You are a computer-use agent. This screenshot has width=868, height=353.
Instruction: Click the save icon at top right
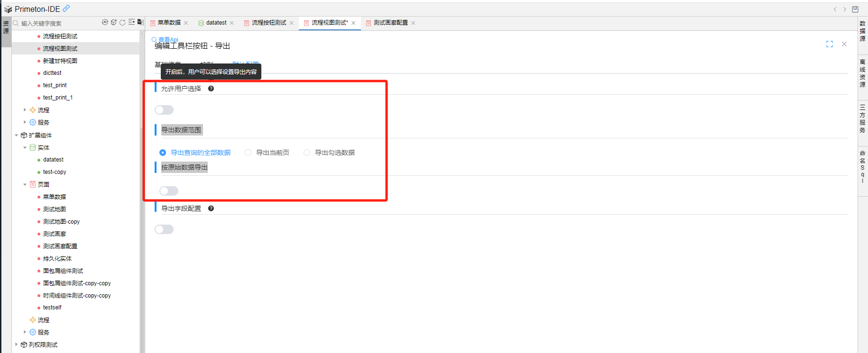pyautogui.click(x=855, y=9)
